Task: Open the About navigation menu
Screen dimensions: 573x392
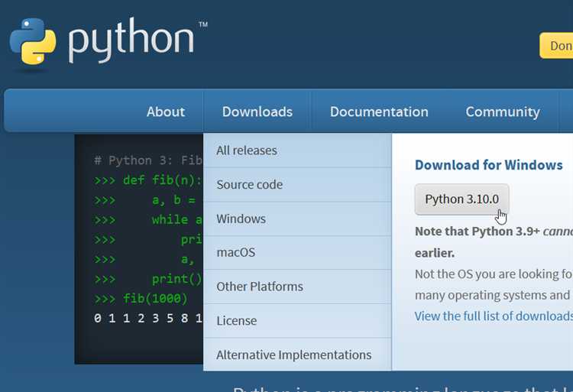Action: [166, 112]
